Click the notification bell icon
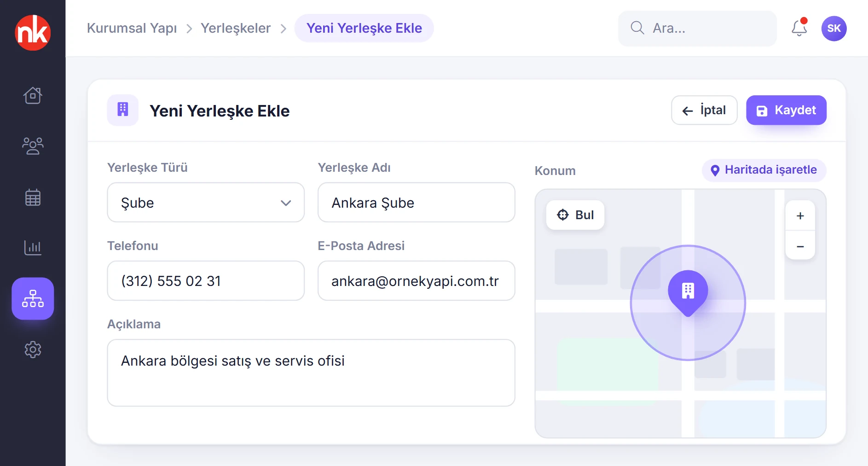Screen dimensions: 868x466 pos(799,28)
